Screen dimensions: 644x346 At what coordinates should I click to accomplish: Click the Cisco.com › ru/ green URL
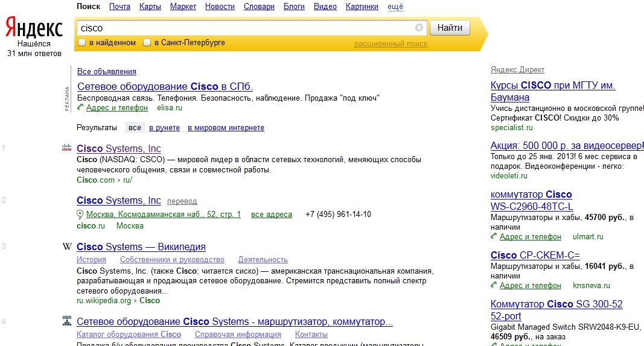coord(104,180)
